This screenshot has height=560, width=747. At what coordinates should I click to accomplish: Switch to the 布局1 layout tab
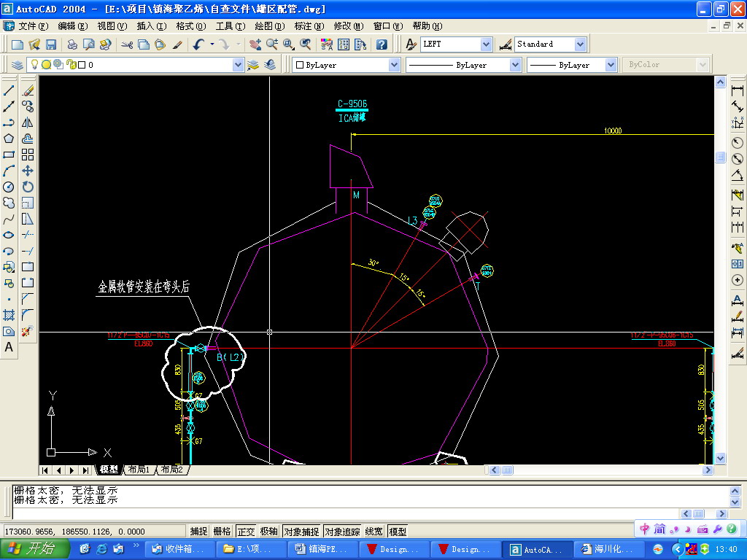[x=139, y=470]
